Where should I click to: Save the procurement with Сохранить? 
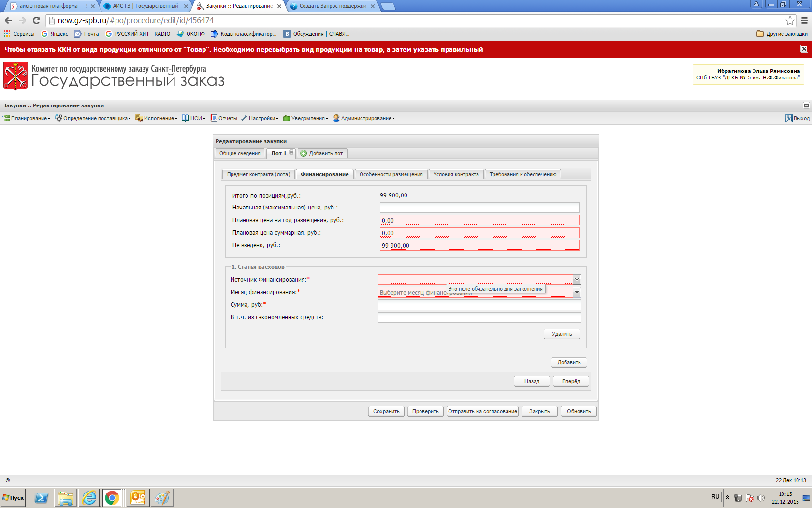(386, 411)
